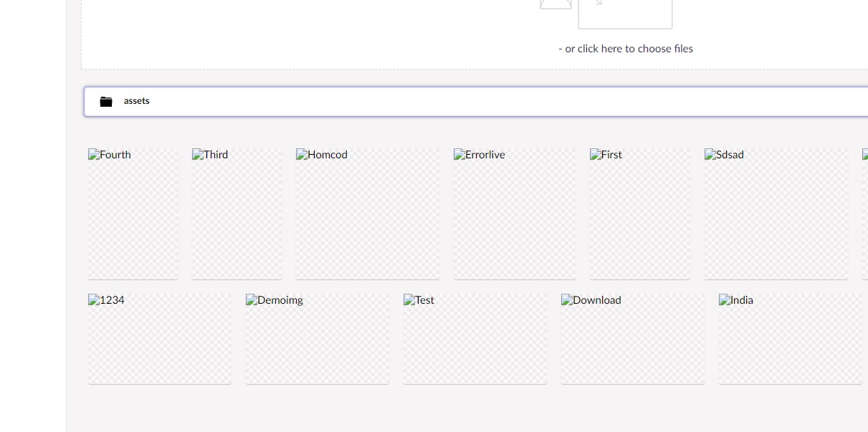868x432 pixels.
Task: Select the Demoimg image tile
Action: tap(317, 340)
